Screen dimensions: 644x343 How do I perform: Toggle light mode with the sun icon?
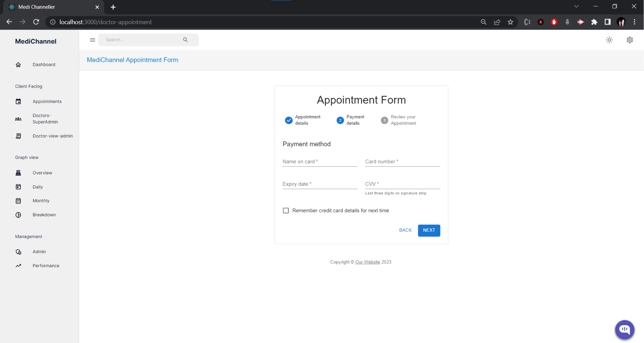click(x=609, y=40)
